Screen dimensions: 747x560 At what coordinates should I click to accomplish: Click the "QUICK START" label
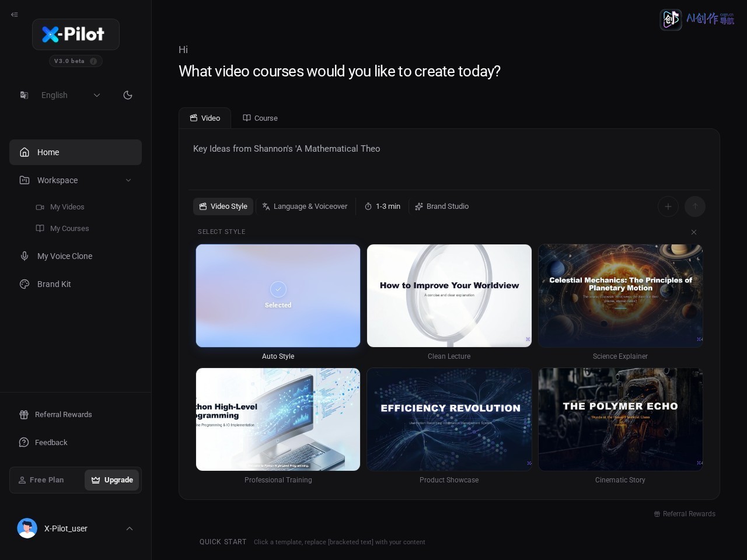223,542
